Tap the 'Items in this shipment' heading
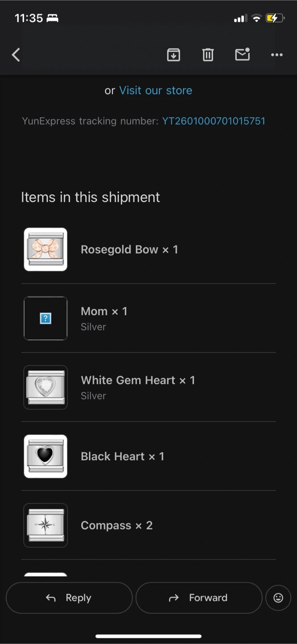This screenshot has height=644, width=297. (90, 197)
